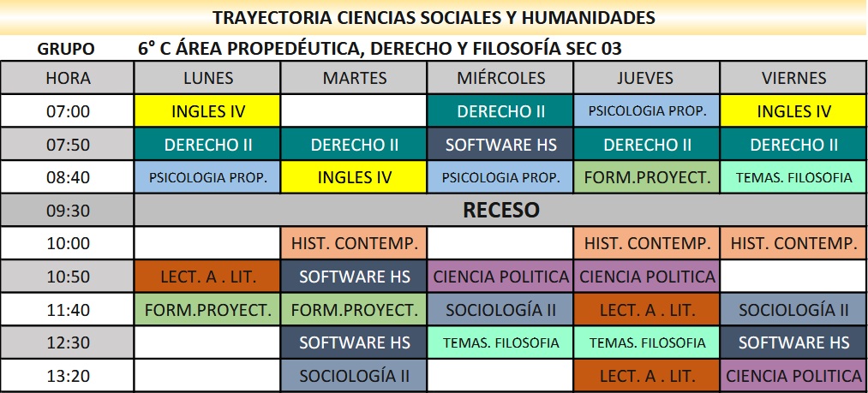The width and height of the screenshot is (868, 393).
Task: Click the RECESO row banner
Action: tap(500, 210)
